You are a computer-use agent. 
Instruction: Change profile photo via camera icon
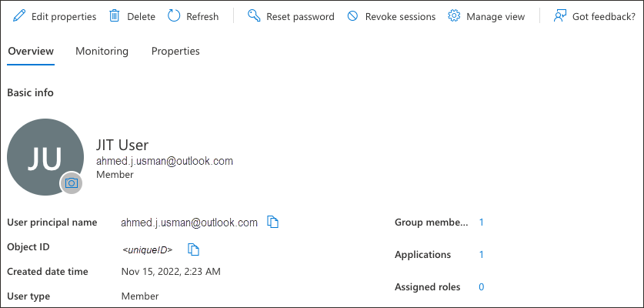(x=72, y=183)
